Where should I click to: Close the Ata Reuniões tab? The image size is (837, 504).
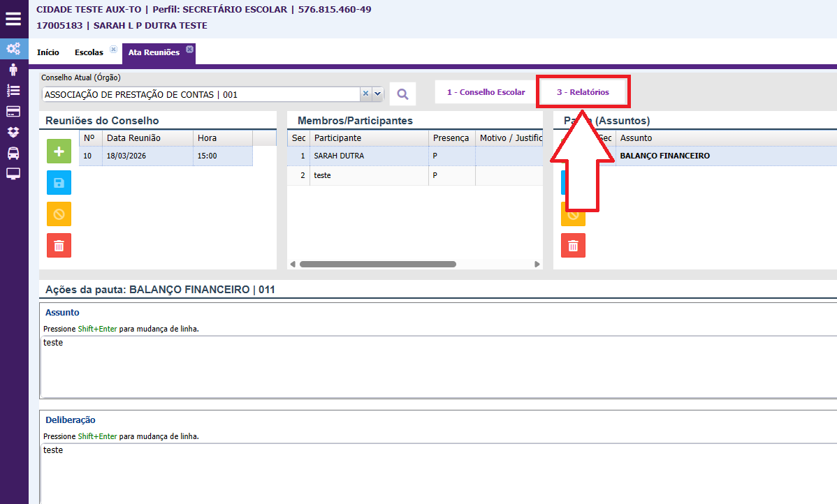coord(189,49)
